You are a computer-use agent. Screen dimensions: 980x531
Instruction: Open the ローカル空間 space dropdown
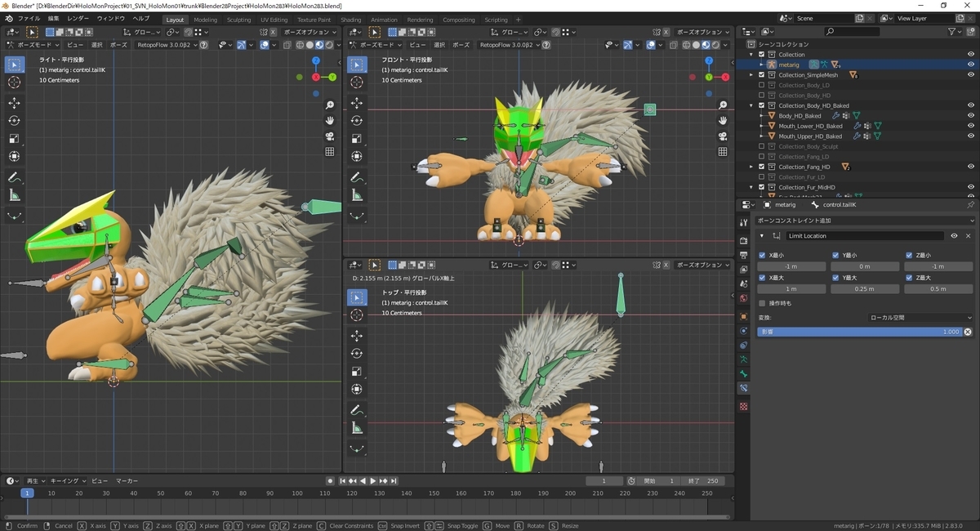point(920,318)
